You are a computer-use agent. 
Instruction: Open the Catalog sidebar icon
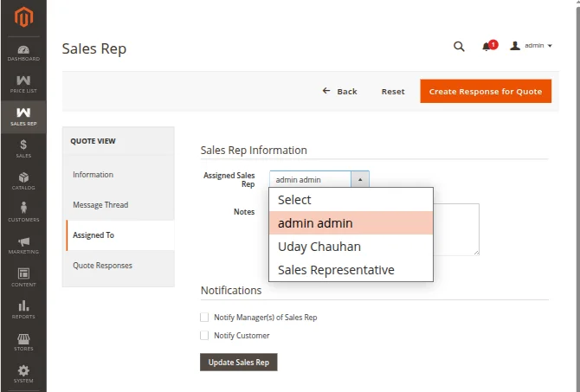point(23,180)
